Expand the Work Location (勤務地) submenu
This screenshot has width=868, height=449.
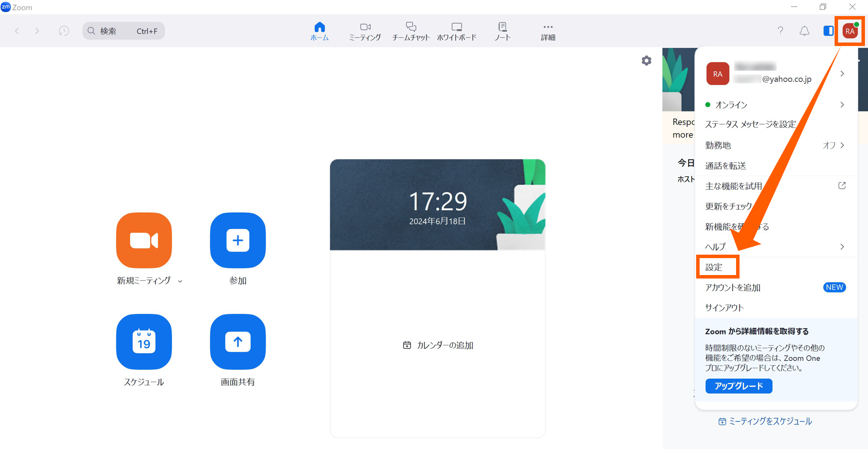[x=842, y=145]
